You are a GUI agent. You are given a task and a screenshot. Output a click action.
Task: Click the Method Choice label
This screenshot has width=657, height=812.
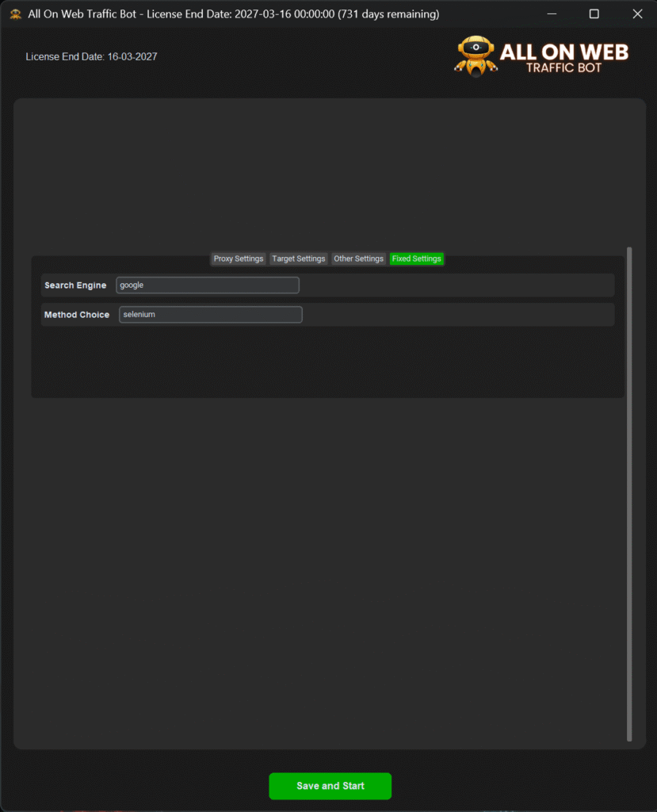pyautogui.click(x=77, y=315)
